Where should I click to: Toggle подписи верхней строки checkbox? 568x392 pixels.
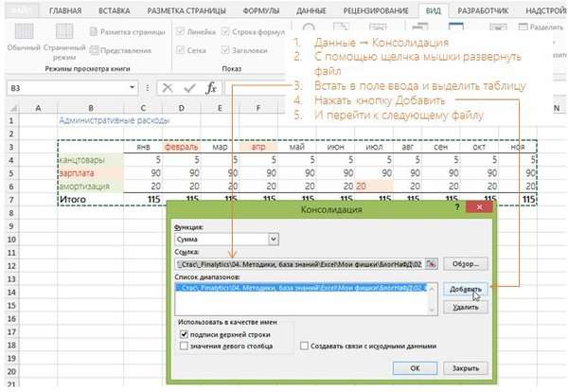click(x=184, y=335)
